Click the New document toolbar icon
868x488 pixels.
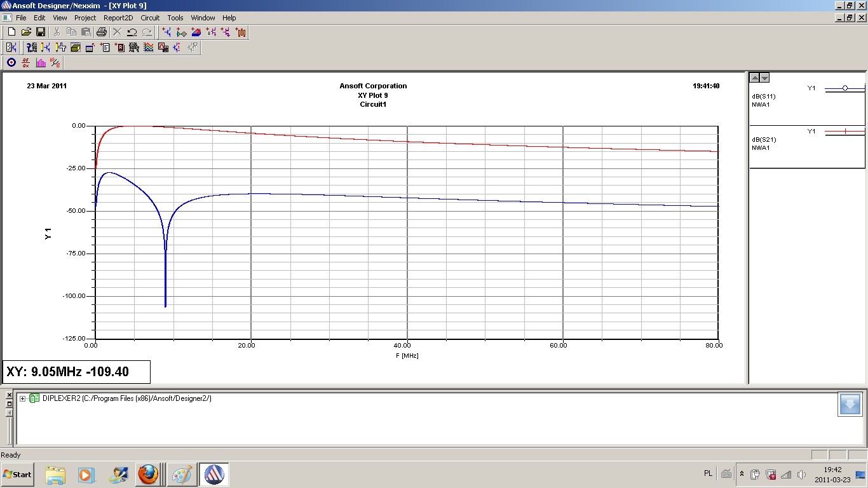(x=11, y=32)
